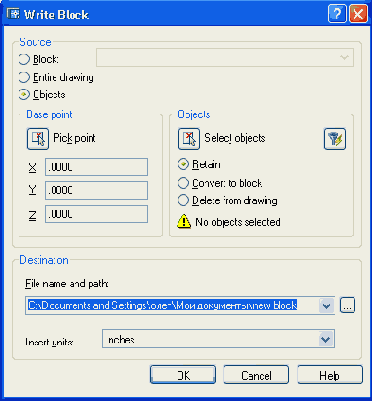The height and width of the screenshot is (401, 372).
Task: Choose Entire drawing as source
Action: [x=24, y=77]
